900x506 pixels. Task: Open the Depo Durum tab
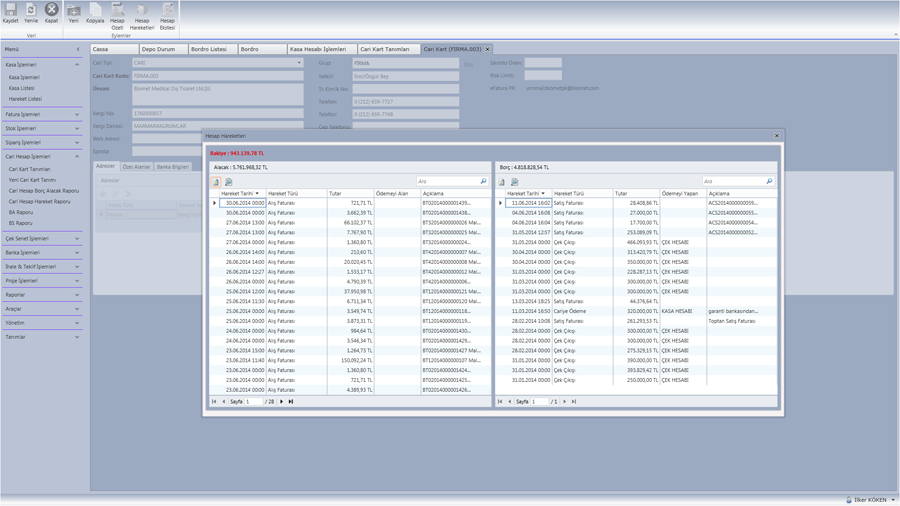pyautogui.click(x=159, y=49)
